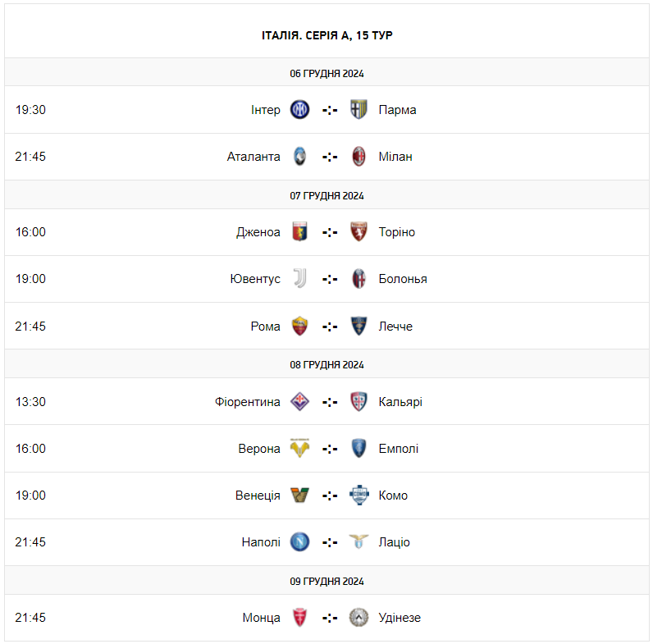Open the Juventus logo icon
The image size is (653, 644).
[300, 279]
